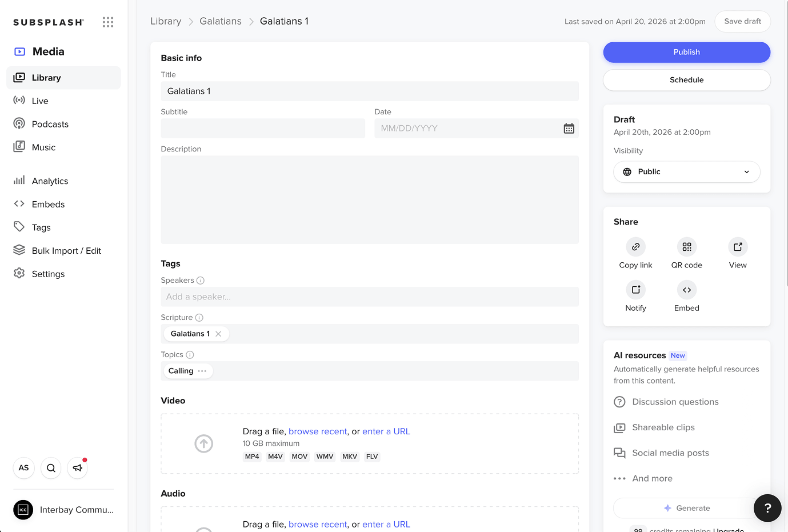Image resolution: width=788 pixels, height=532 pixels.
Task: Copy link via the chain icon
Action: click(635, 247)
